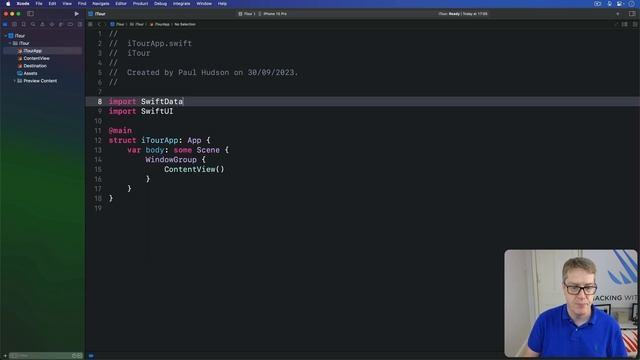640x360 pixels.
Task: Click the @main attribute
Action: click(x=120, y=131)
